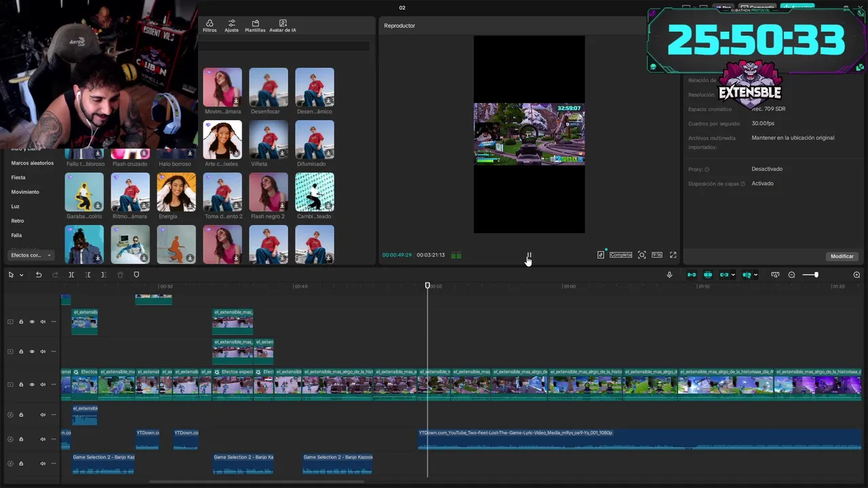Hide the second overlay video track
Viewport: 868px width, 488px height.
pos(32,352)
